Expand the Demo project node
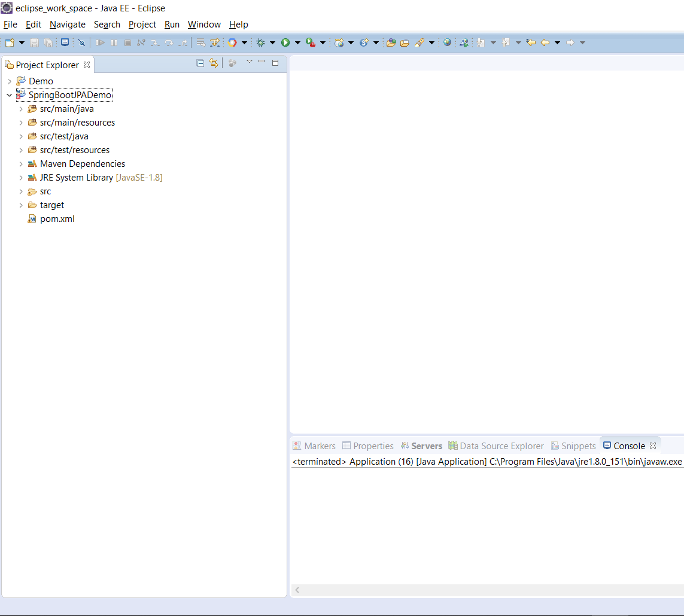Image resolution: width=684 pixels, height=616 pixels. [10, 81]
